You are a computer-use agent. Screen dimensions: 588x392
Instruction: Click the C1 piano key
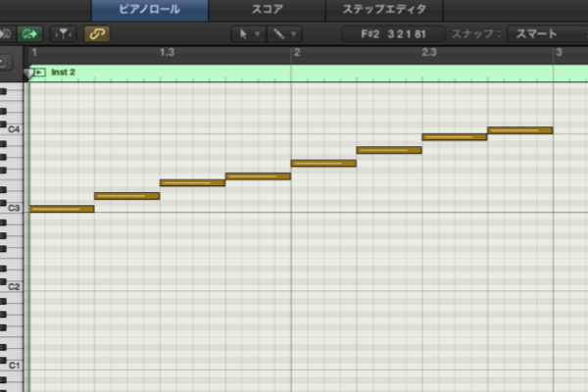click(12, 366)
